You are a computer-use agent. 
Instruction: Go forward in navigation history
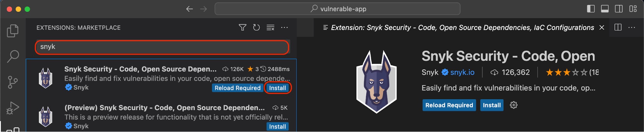(204, 9)
